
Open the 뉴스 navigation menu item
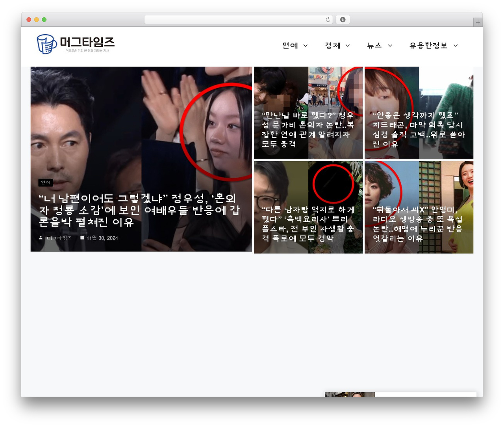coord(374,46)
